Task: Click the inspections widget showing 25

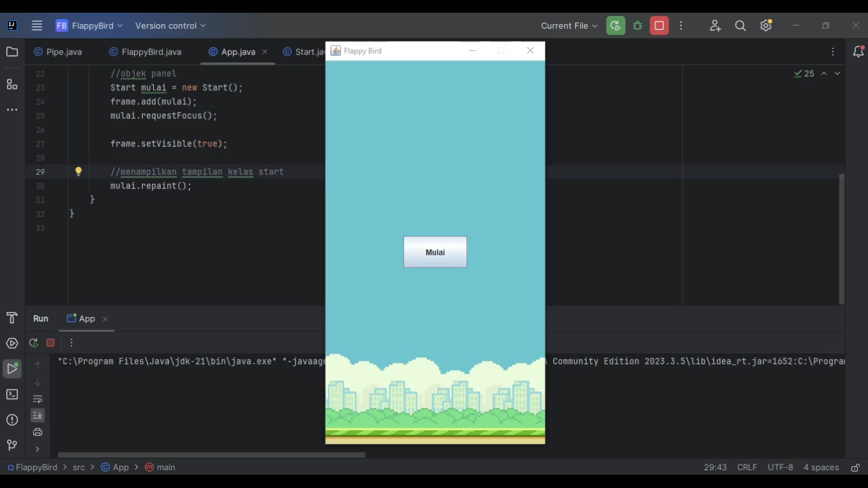Action: point(804,74)
